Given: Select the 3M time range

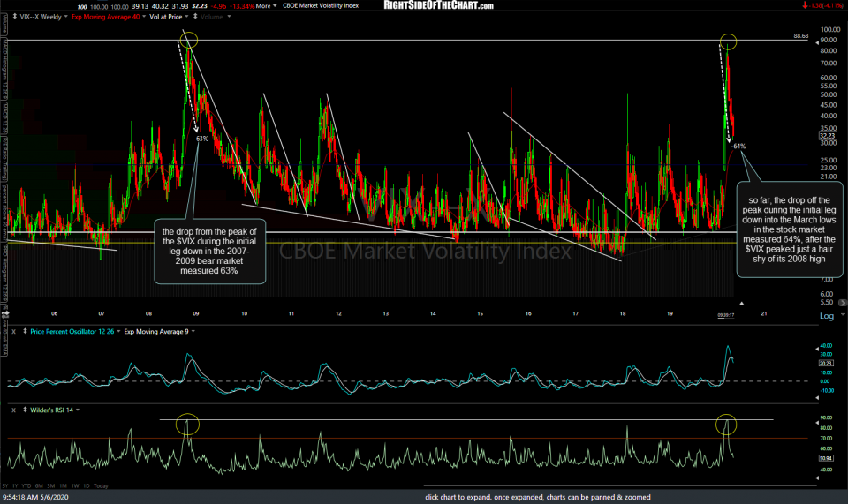Looking at the screenshot, I should click(51, 485).
